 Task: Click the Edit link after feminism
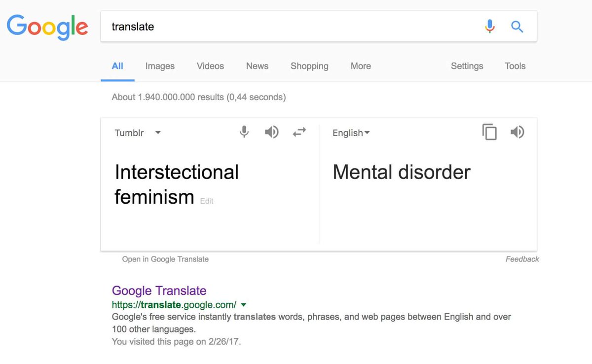pos(207,201)
